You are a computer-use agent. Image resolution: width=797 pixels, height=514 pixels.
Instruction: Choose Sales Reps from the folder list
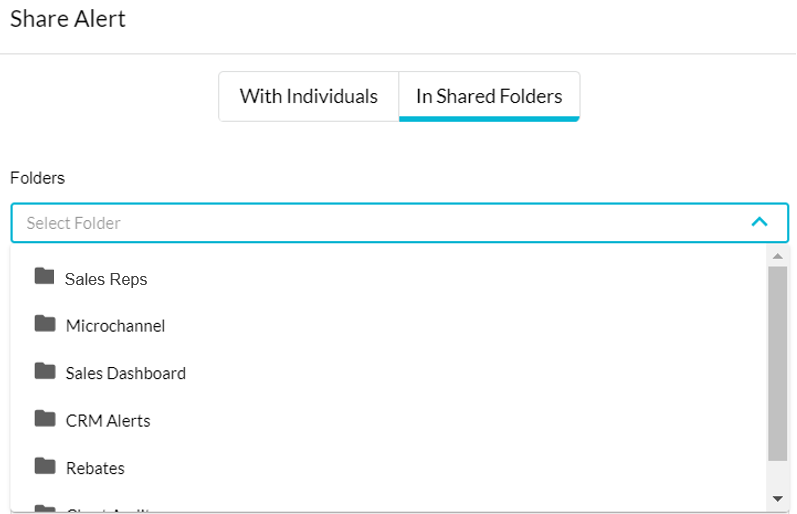coord(388,279)
